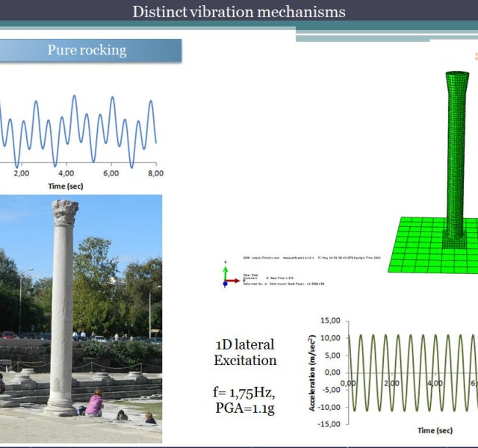478x448 pixels.
Task: Click the "4,00" tick under the blue waveform
Action: (x=66, y=173)
